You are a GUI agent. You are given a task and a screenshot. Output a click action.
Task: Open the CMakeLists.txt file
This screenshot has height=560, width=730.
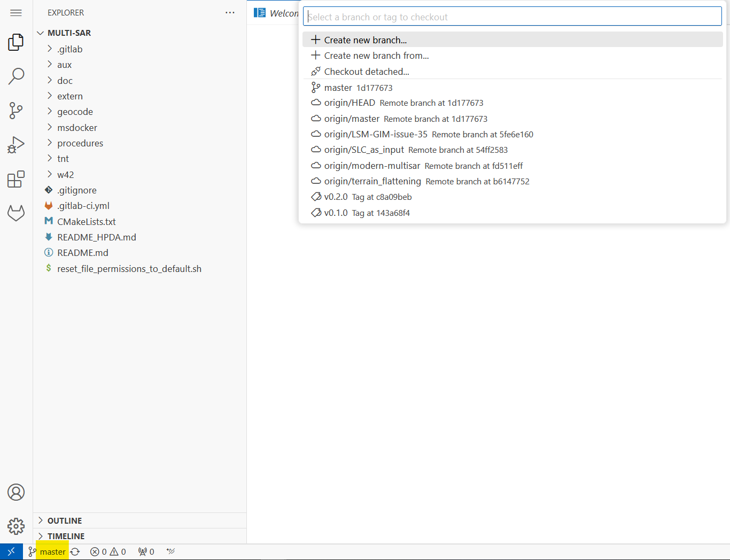coord(139,222)
